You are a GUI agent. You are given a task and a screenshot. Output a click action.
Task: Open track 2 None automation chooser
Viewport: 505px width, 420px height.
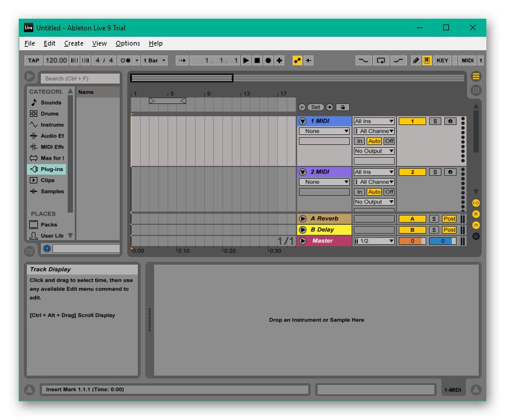tap(324, 182)
